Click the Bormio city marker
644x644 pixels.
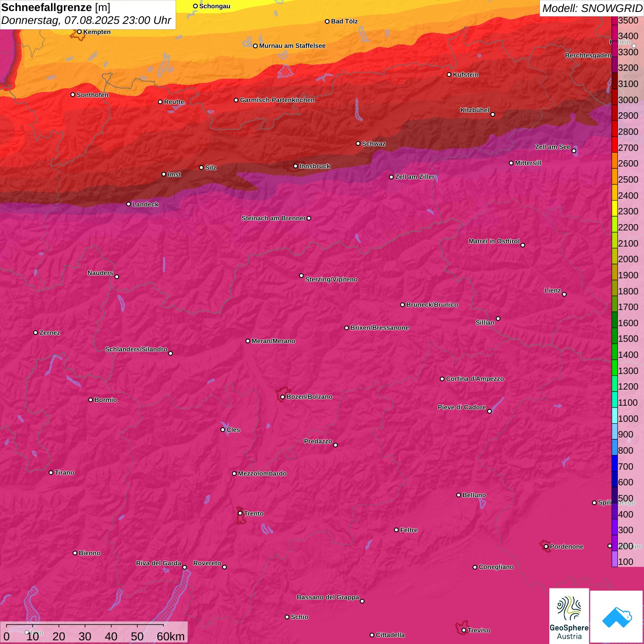click(91, 400)
